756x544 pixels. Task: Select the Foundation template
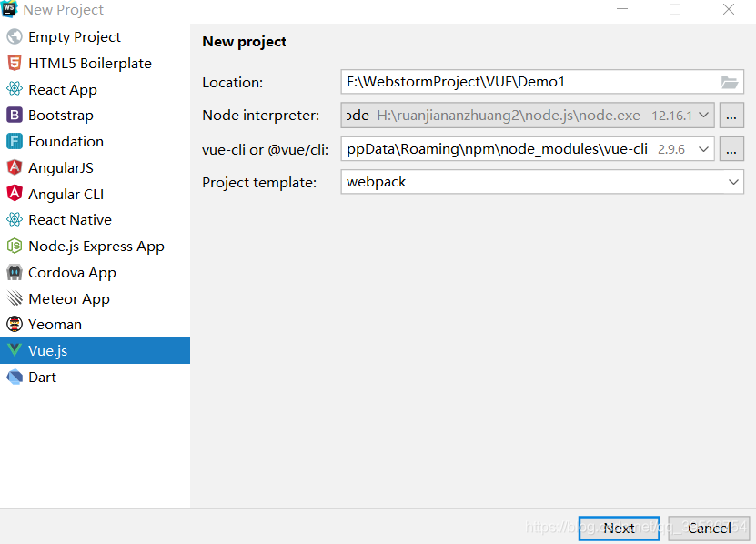(x=66, y=141)
